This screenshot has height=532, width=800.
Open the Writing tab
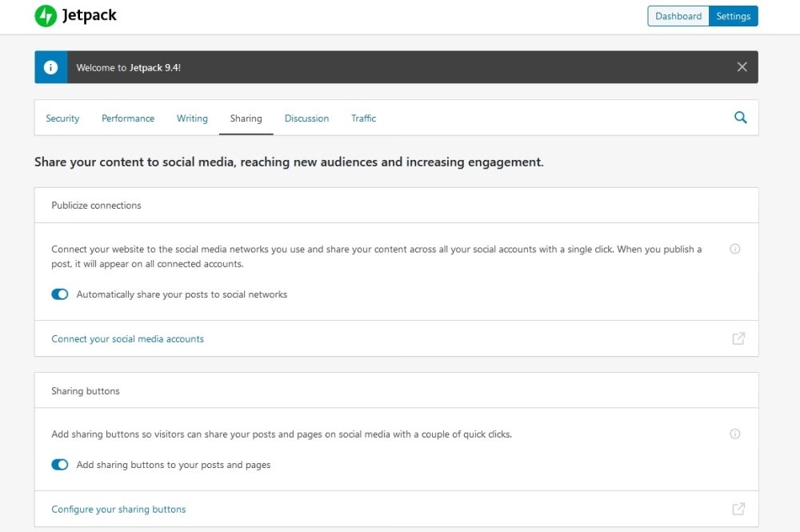click(192, 118)
